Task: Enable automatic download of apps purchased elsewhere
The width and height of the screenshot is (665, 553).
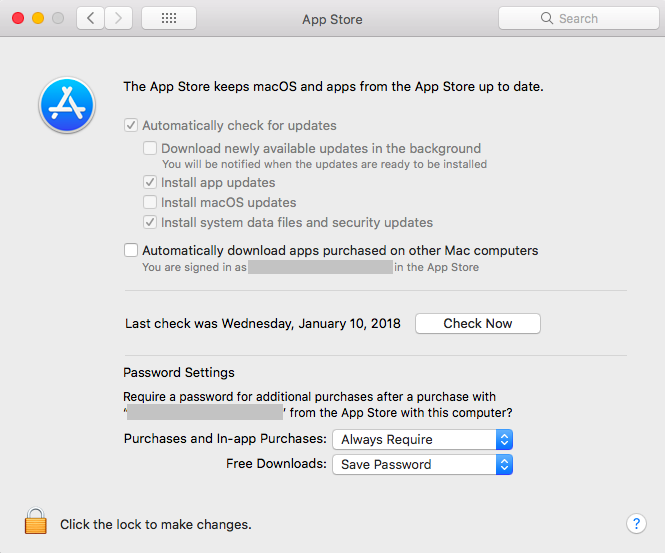Action: point(131,250)
